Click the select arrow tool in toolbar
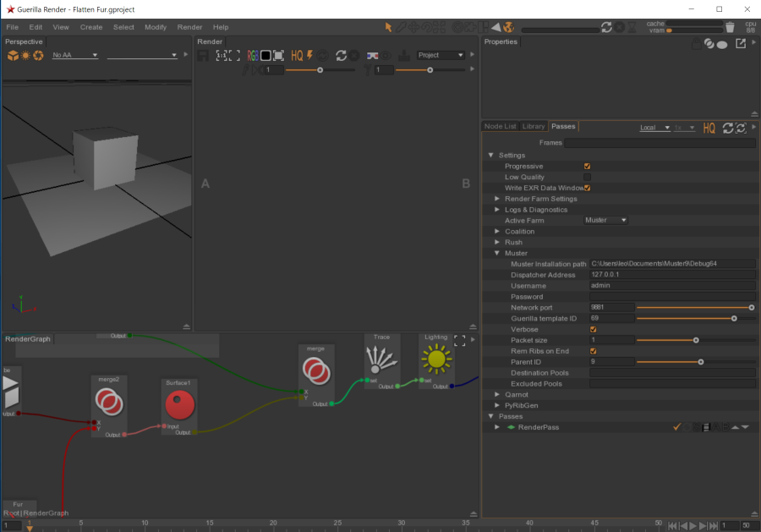761x532 pixels. point(388,27)
